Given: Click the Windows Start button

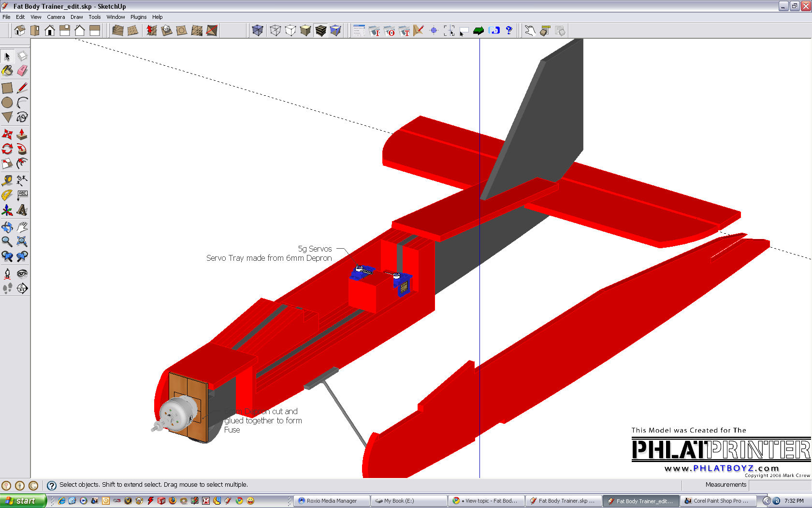Looking at the screenshot, I should 23,501.
